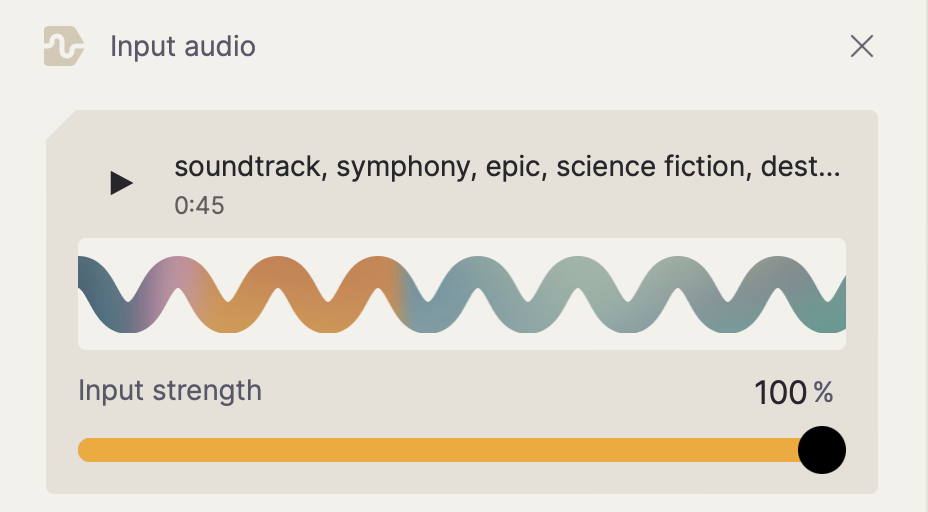The width and height of the screenshot is (928, 512).
Task: Set input strength at the slider track midpoint
Action: click(450, 450)
